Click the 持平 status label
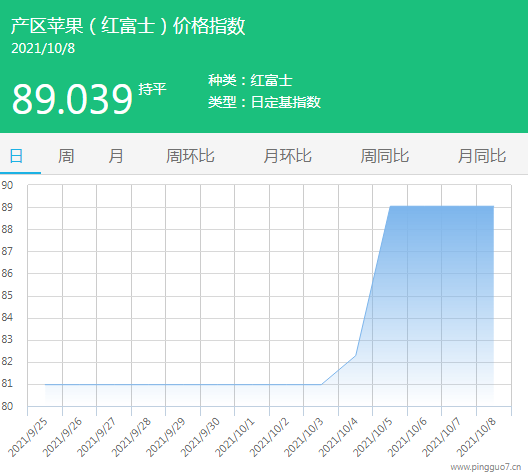The image size is (528, 476). [x=153, y=89]
